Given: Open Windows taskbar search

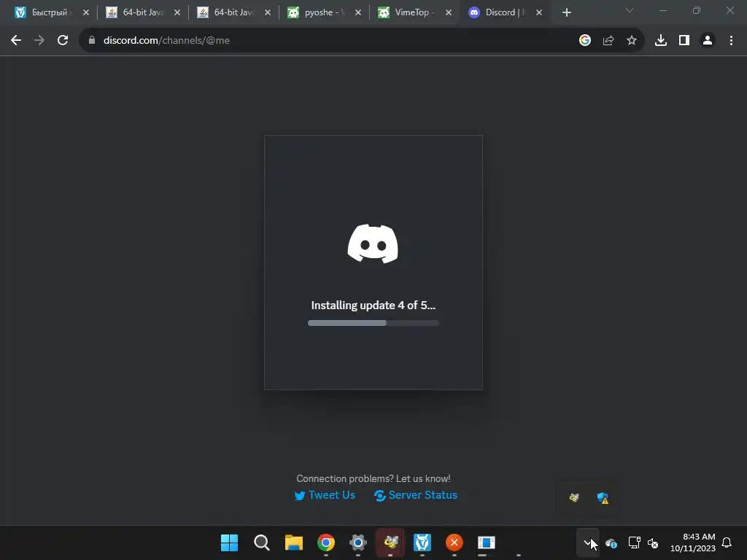Looking at the screenshot, I should pyautogui.click(x=262, y=542).
